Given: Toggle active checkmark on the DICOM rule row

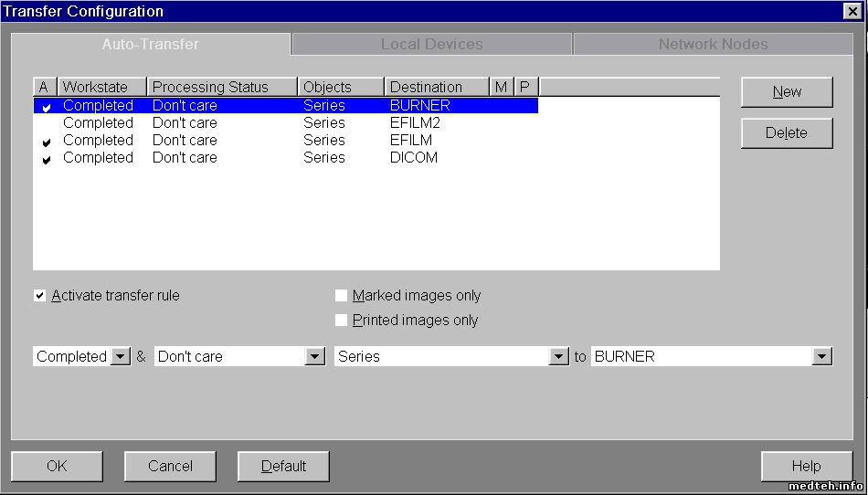Looking at the screenshot, I should coord(46,159).
